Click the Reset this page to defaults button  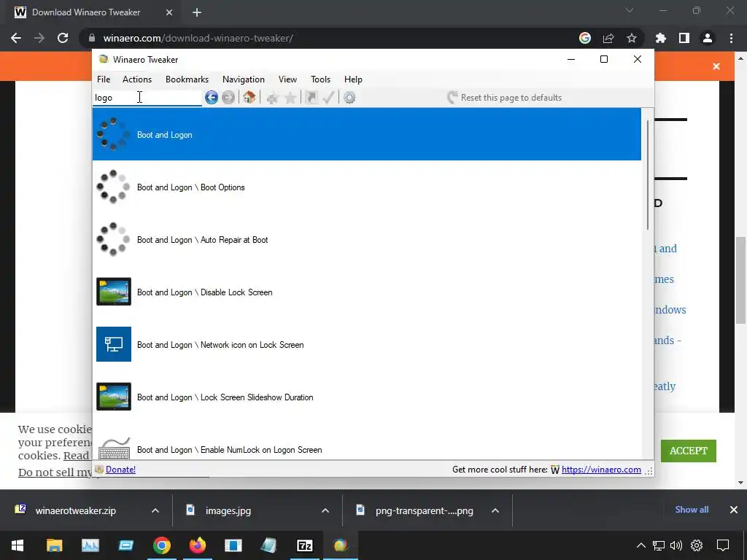tap(504, 98)
